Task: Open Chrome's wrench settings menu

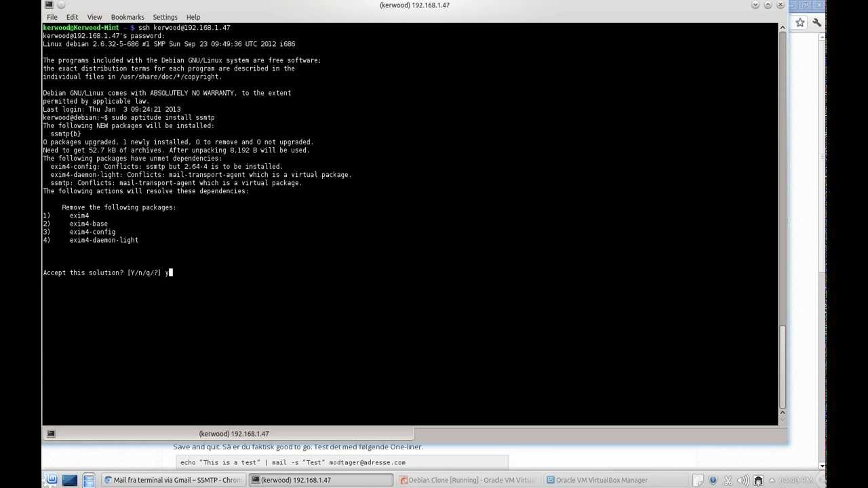Action: (x=816, y=23)
